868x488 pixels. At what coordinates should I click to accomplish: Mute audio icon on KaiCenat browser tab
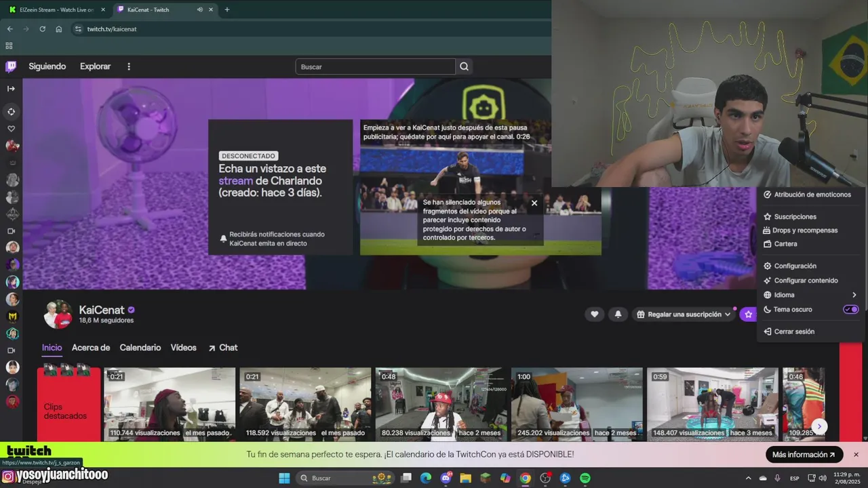pyautogui.click(x=199, y=9)
